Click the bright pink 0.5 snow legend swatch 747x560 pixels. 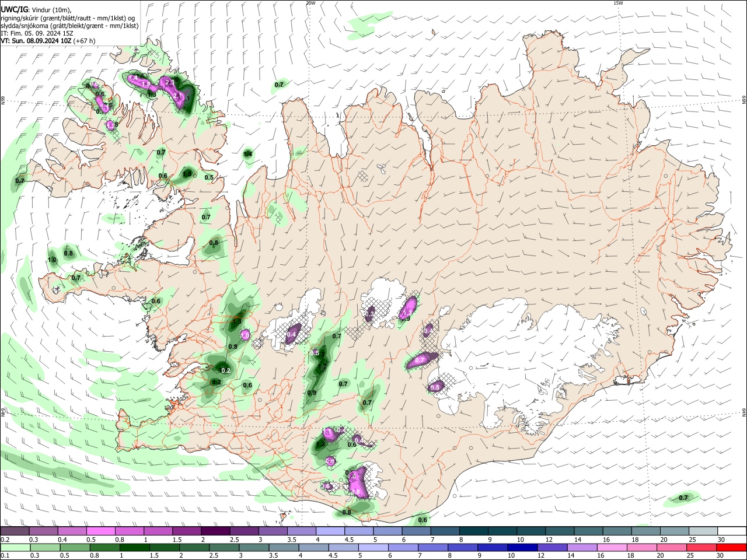pyautogui.click(x=101, y=531)
